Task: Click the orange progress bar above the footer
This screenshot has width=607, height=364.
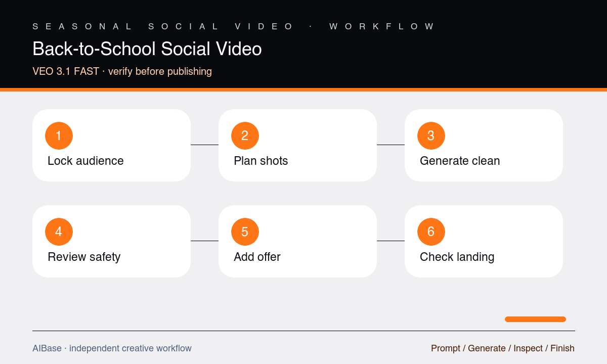Action: 535,319
